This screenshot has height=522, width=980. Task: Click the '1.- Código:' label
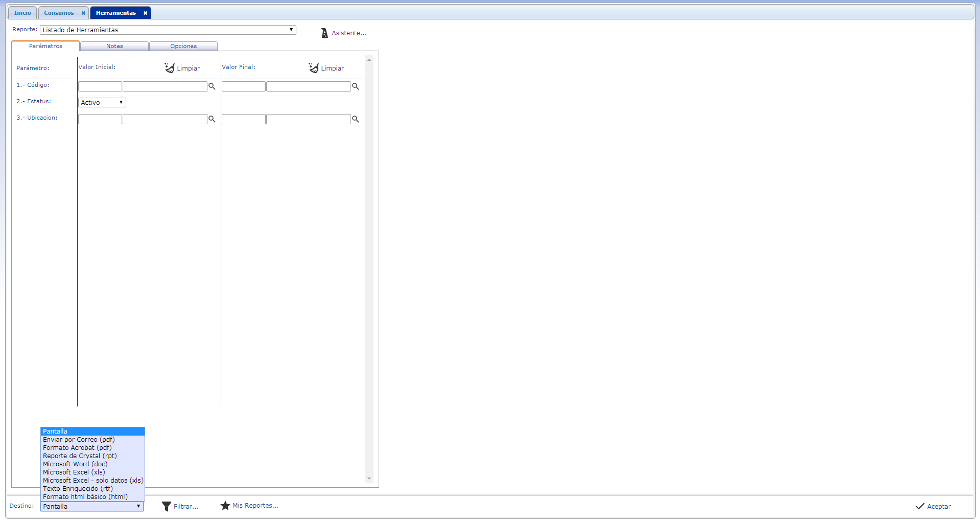coord(33,85)
